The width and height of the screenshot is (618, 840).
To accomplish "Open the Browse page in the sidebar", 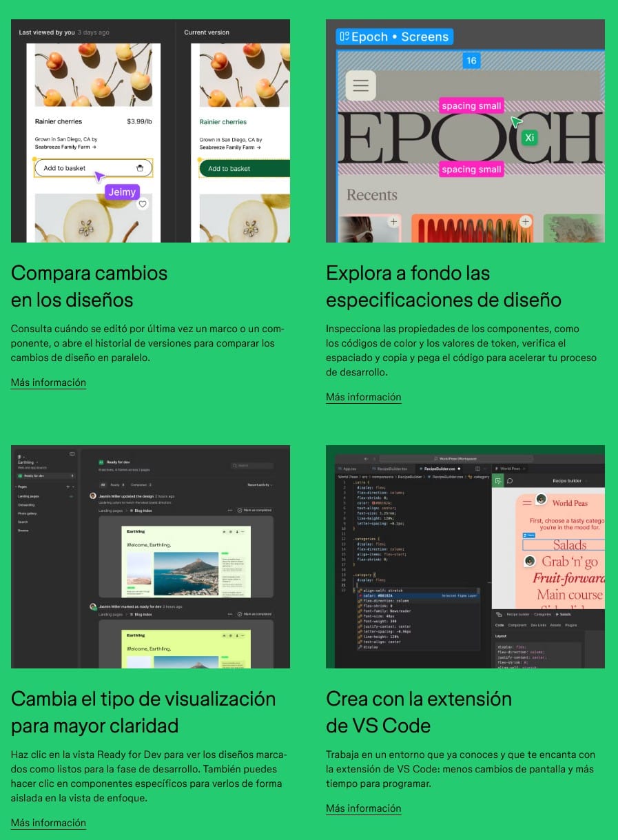I will tap(23, 531).
